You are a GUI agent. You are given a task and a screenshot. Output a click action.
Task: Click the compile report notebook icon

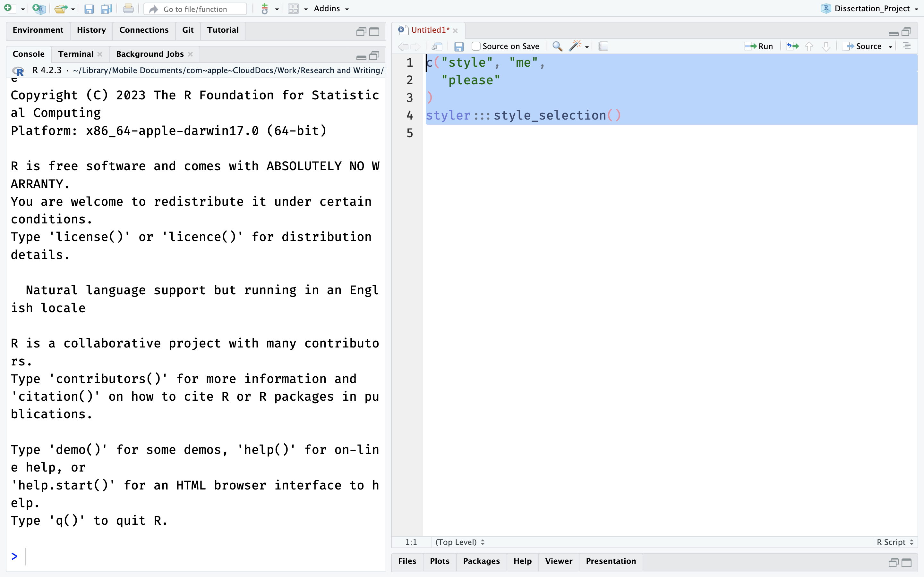pyautogui.click(x=603, y=46)
